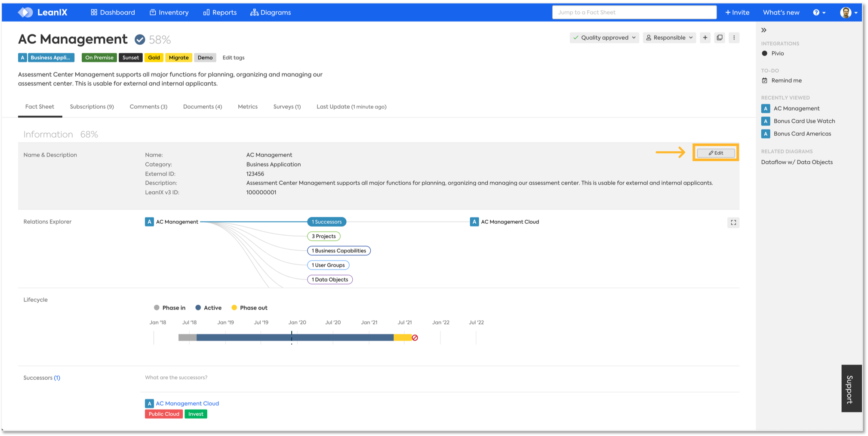Click the A type badge beside Business Appli... tag
Image resolution: width=868 pixels, height=436 pixels.
(x=22, y=58)
